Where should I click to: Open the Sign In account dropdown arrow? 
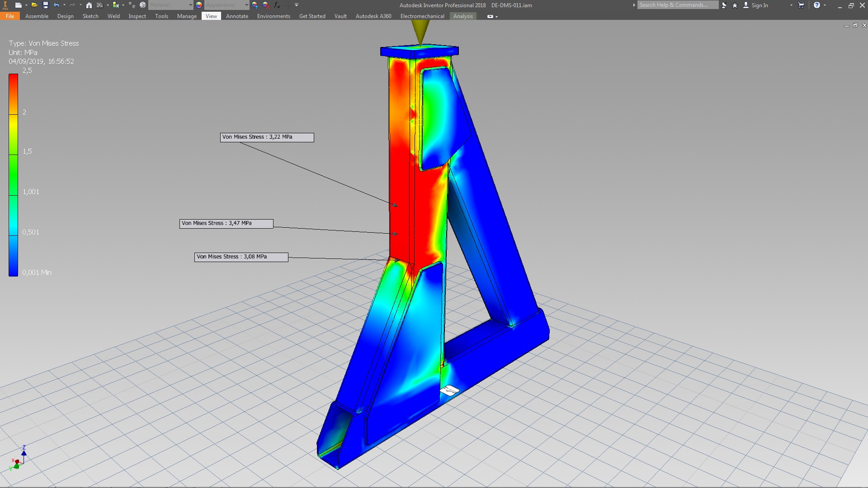[x=791, y=5]
